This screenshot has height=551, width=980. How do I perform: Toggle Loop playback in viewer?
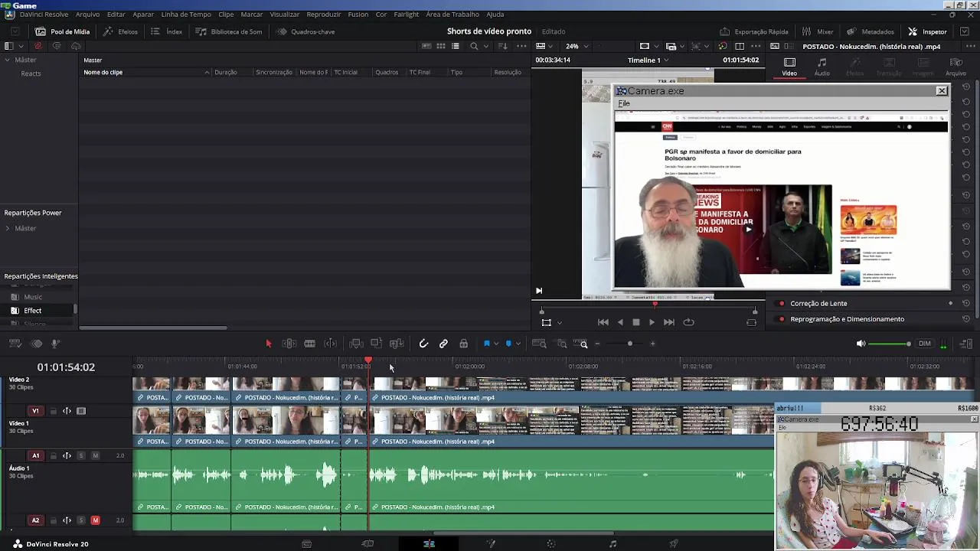coord(688,322)
